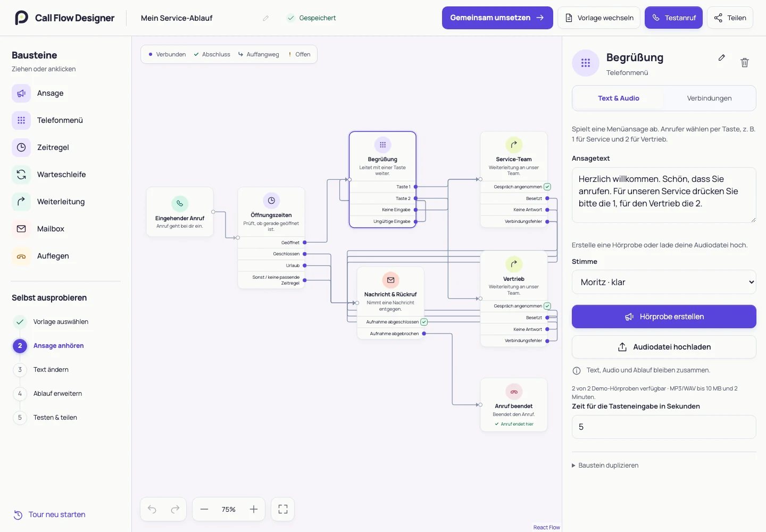Open the Verbindungen tab
Screen dimensions: 766x532
point(709,98)
